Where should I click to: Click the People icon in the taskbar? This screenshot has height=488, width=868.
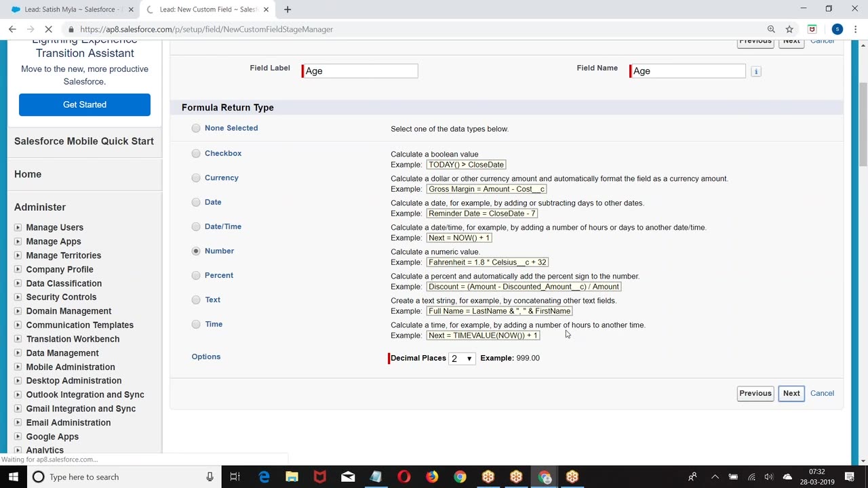pos(692,476)
